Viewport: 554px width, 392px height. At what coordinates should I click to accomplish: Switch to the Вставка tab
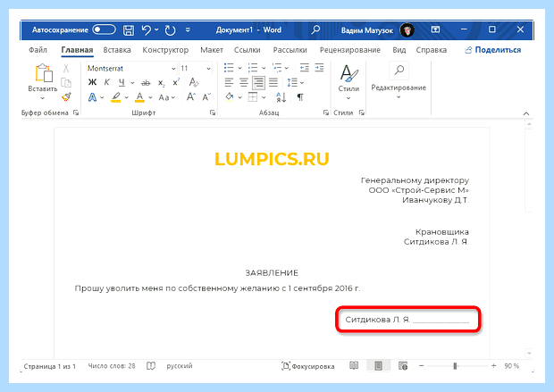click(x=117, y=50)
